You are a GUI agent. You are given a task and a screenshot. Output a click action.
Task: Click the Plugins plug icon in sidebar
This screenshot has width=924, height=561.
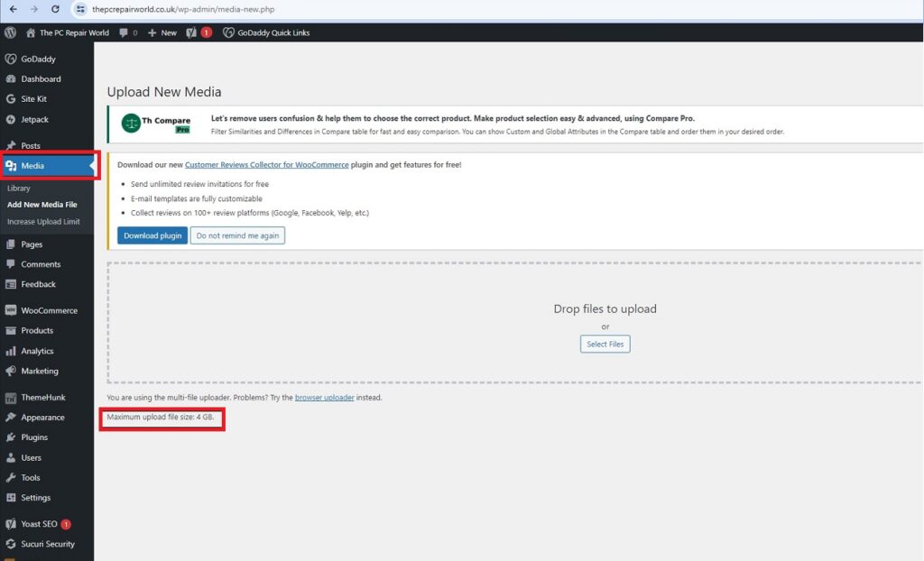11,437
